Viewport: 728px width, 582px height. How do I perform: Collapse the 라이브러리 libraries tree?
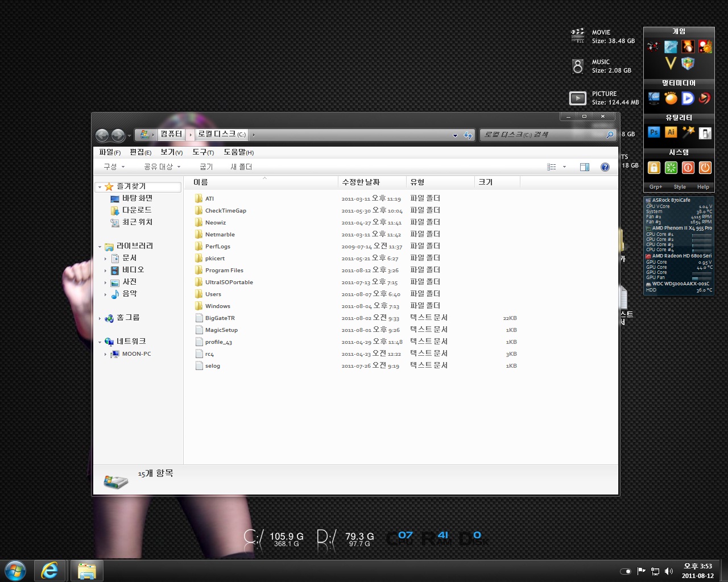tap(100, 247)
